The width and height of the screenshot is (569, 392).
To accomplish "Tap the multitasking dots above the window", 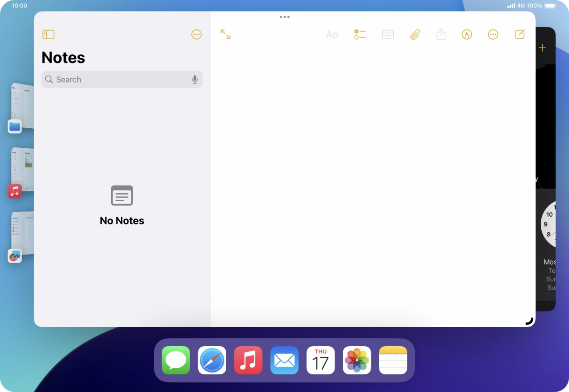I will (x=284, y=17).
